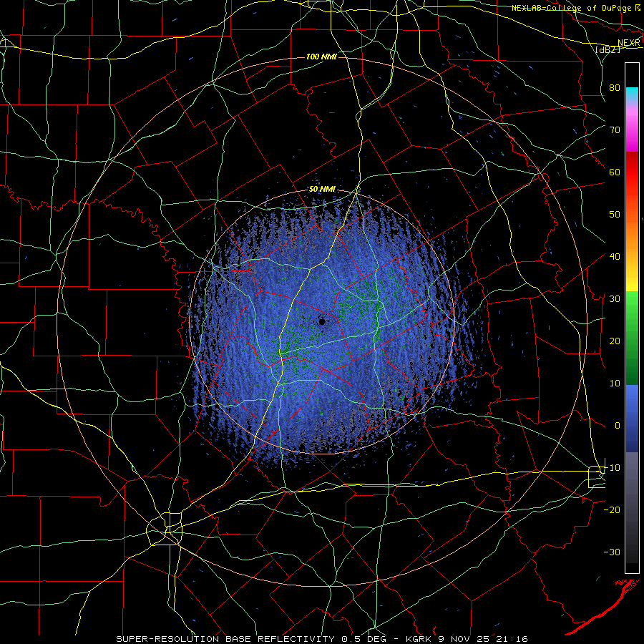Click the 20 value on the dBZ scale
This screenshot has width=644, height=644.
(x=615, y=341)
